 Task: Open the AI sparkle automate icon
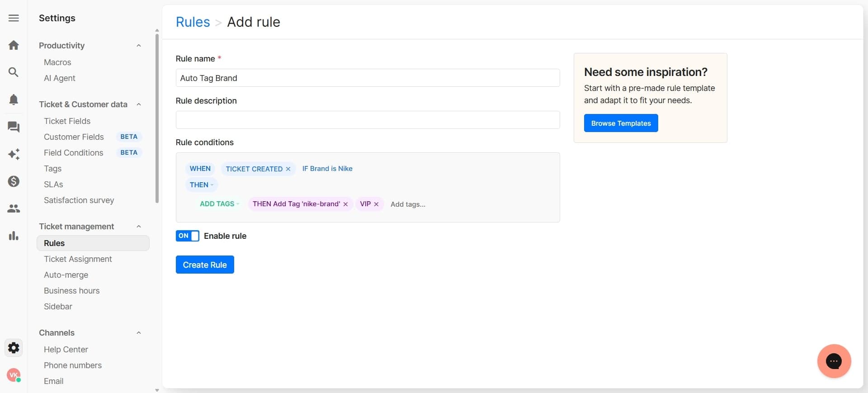pyautogui.click(x=14, y=154)
